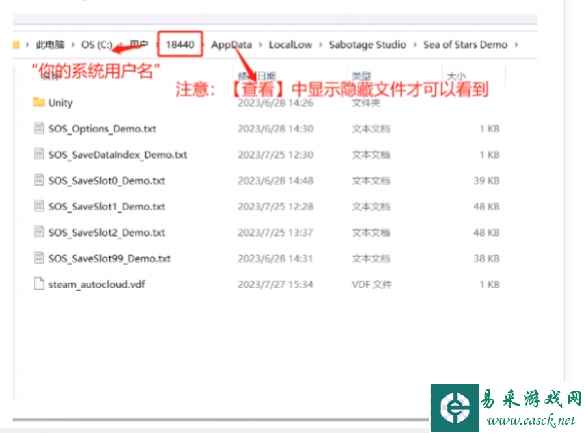584x433 pixels.
Task: Go to Sabotage Studio in breadcrumb
Action: [368, 45]
